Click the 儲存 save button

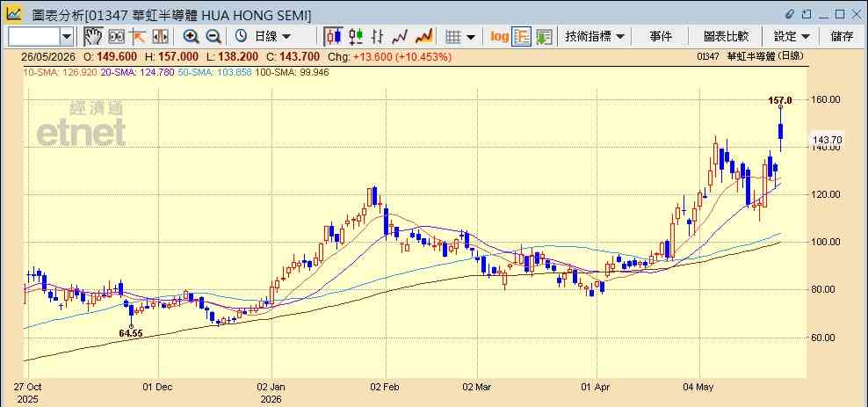coord(842,37)
